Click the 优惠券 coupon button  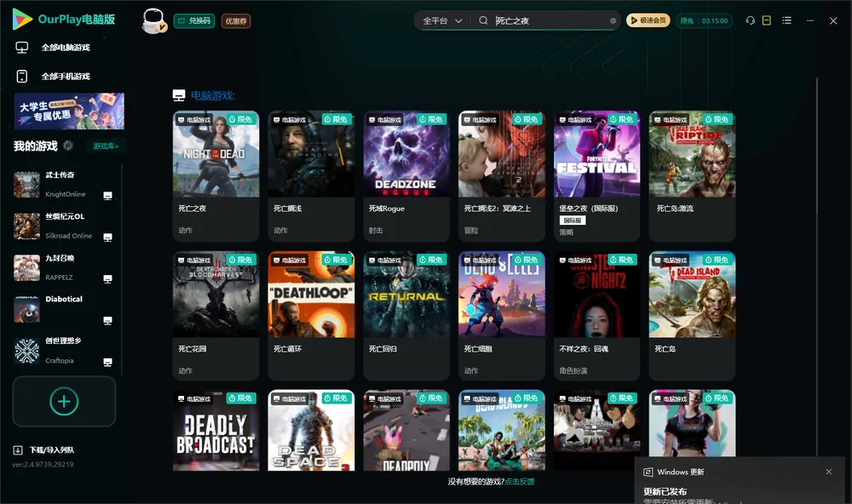236,20
